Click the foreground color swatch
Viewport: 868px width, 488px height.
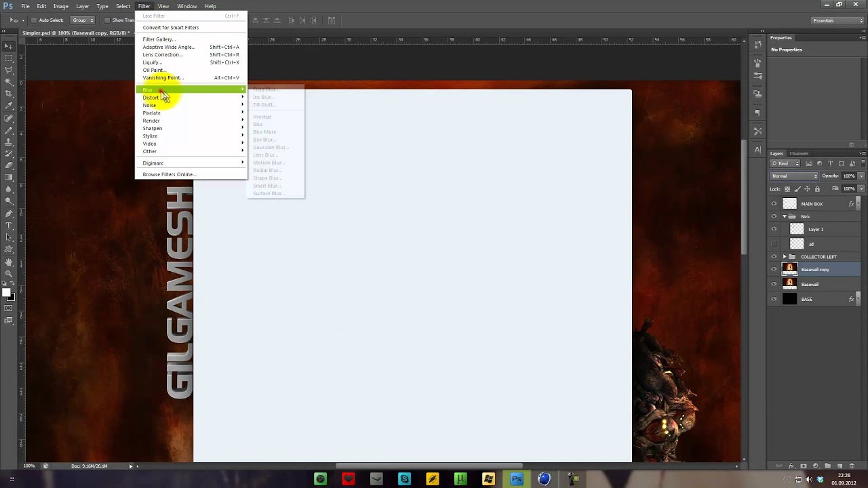point(6,293)
